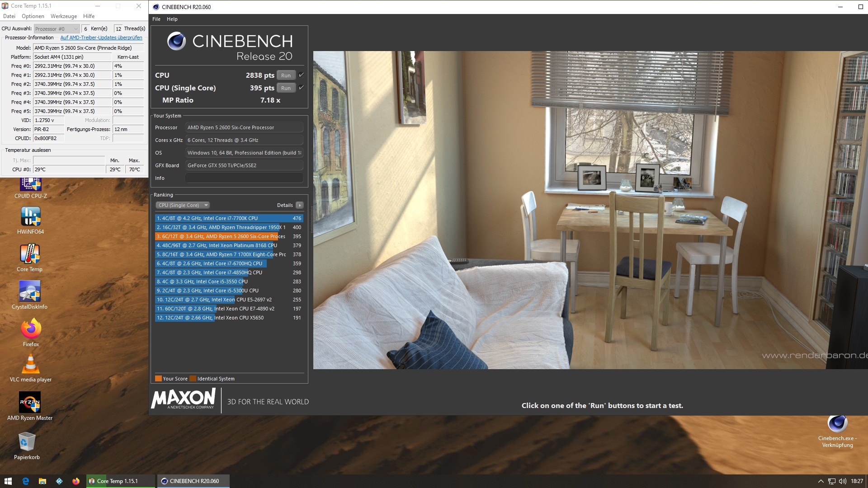Open the Cinebench.exe shortcut desktop icon
Image resolution: width=868 pixels, height=488 pixels.
click(837, 424)
